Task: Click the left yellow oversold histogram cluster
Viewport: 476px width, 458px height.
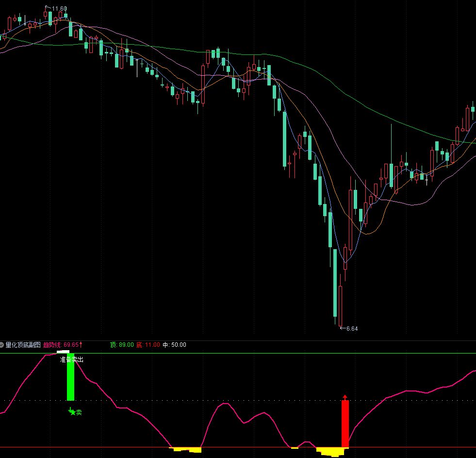Action: click(x=187, y=450)
